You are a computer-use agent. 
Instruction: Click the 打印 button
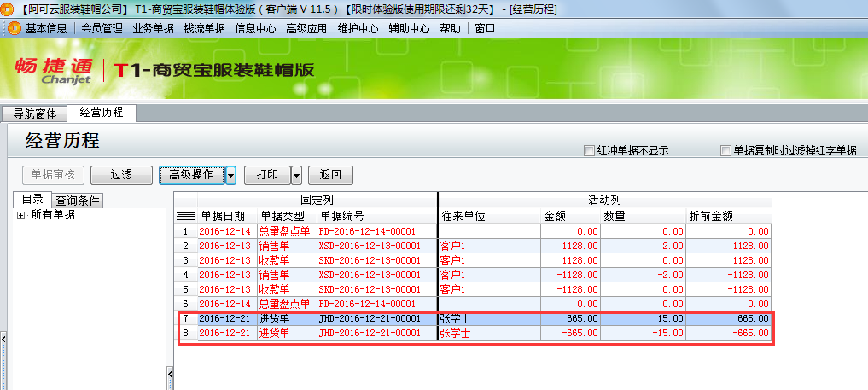click(267, 175)
